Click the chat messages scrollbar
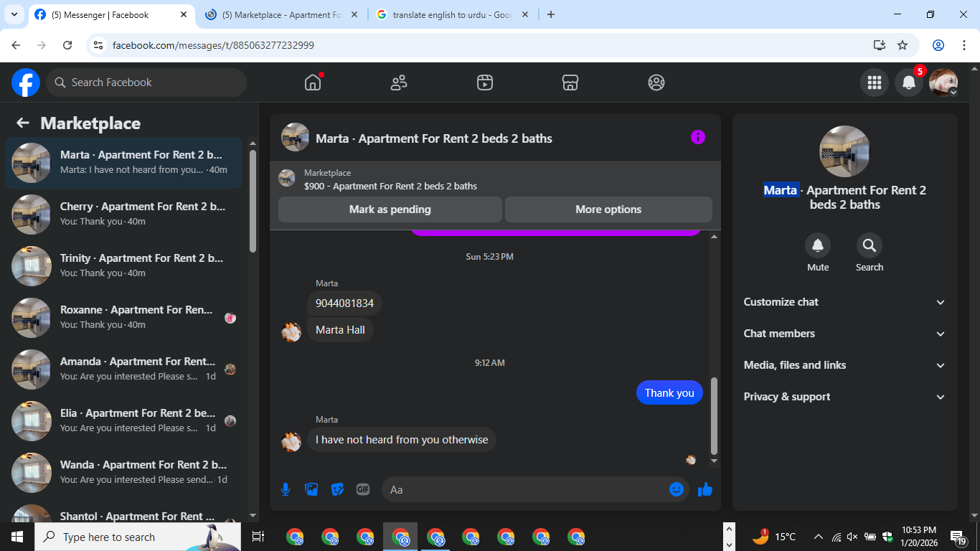This screenshot has height=551, width=980. click(x=714, y=416)
